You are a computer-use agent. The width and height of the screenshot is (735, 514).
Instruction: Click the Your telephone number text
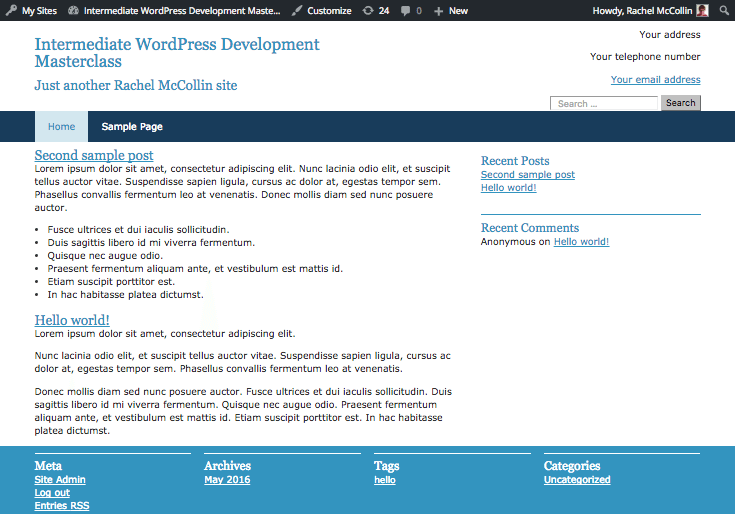click(x=645, y=57)
